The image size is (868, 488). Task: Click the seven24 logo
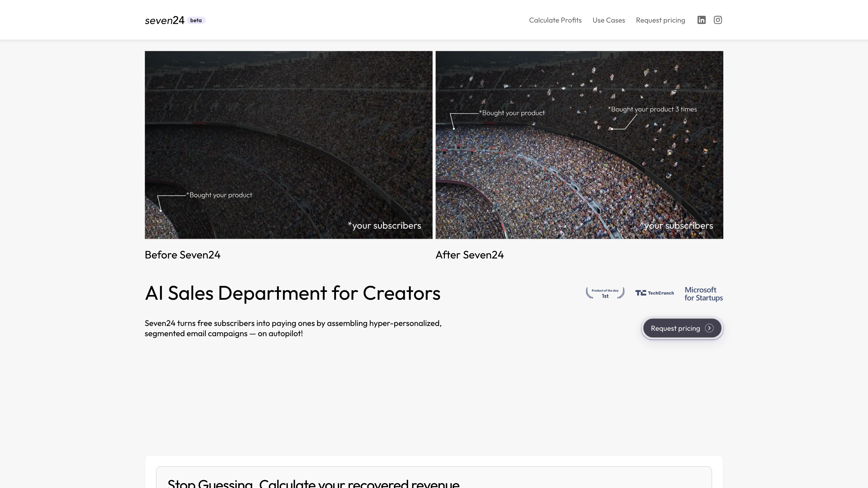click(x=165, y=20)
